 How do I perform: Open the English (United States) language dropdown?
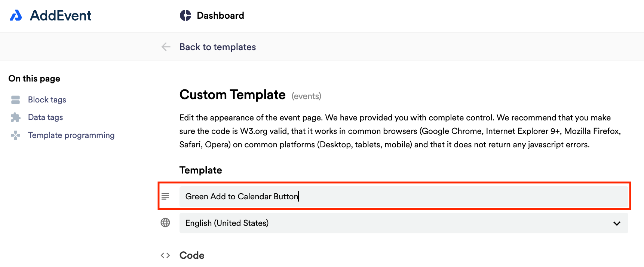click(x=404, y=223)
